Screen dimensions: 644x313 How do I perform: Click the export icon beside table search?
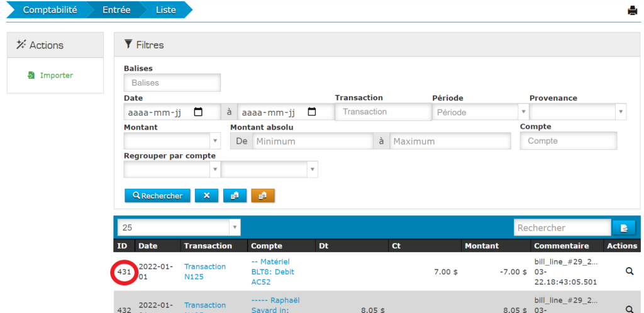(623, 228)
